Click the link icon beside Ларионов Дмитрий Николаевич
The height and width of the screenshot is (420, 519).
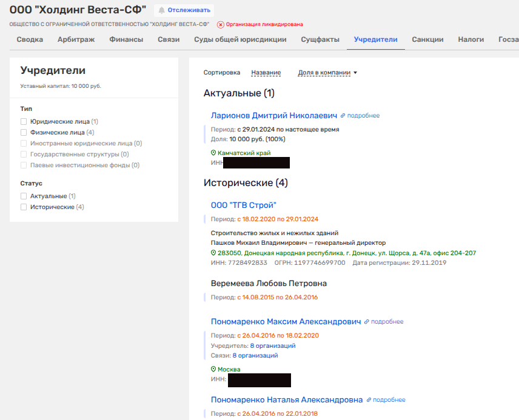[x=343, y=115]
